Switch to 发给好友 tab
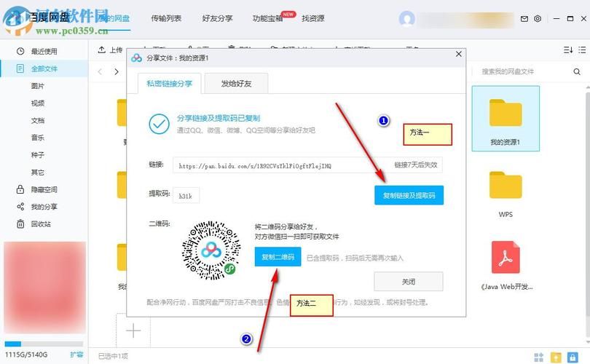Image resolution: width=590 pixels, height=364 pixels. coord(236,84)
